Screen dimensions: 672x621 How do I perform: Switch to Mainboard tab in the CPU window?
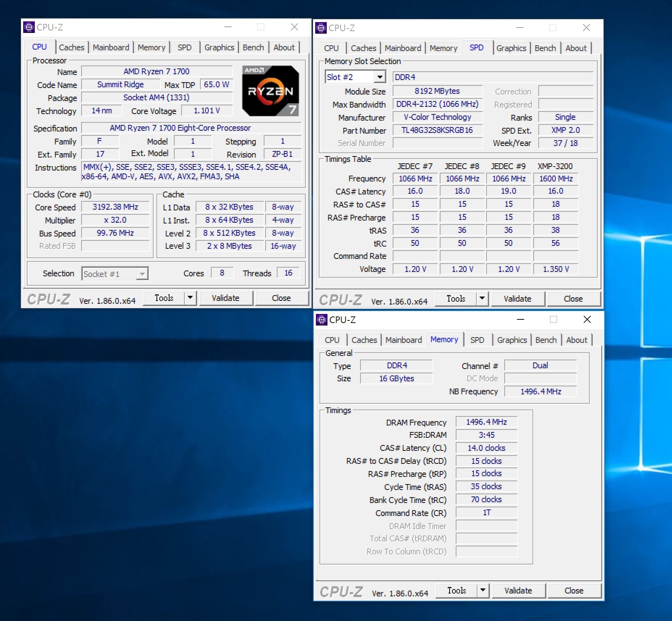coord(111,47)
